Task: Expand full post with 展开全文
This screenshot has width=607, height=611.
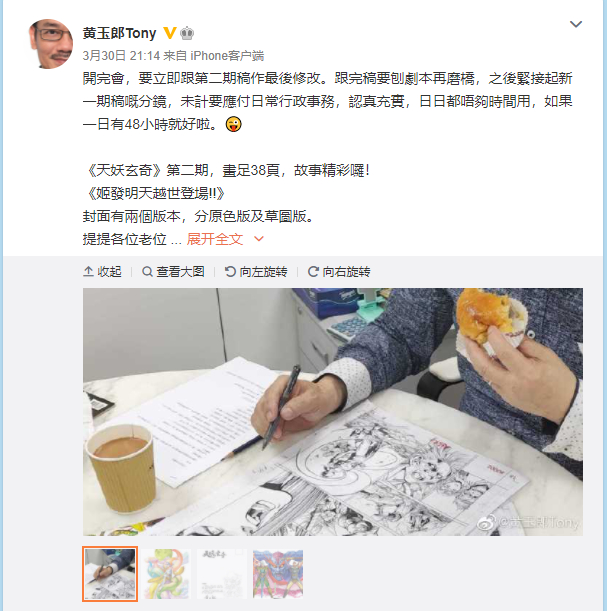Action: [215, 239]
